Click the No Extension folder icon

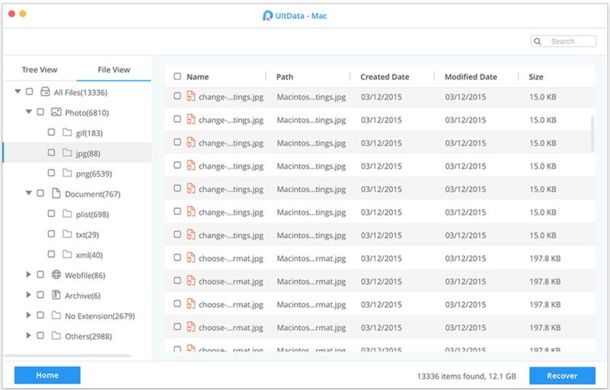[56, 315]
